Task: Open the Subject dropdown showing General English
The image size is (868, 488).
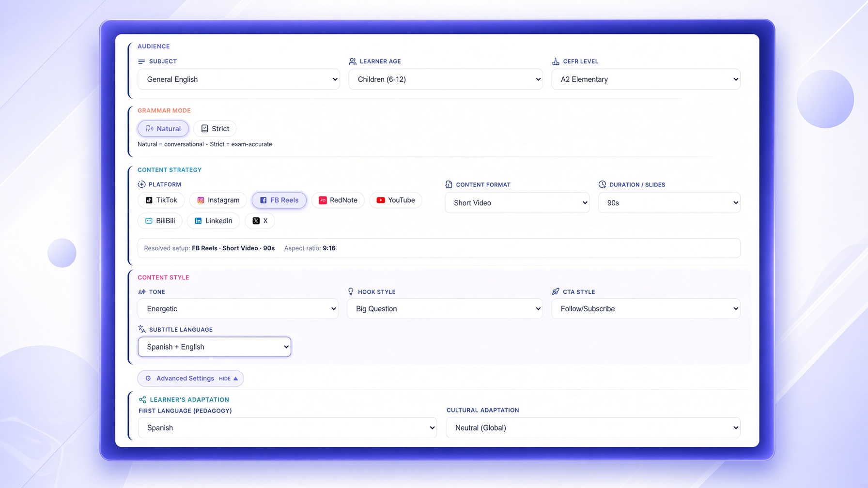Action: (239, 79)
